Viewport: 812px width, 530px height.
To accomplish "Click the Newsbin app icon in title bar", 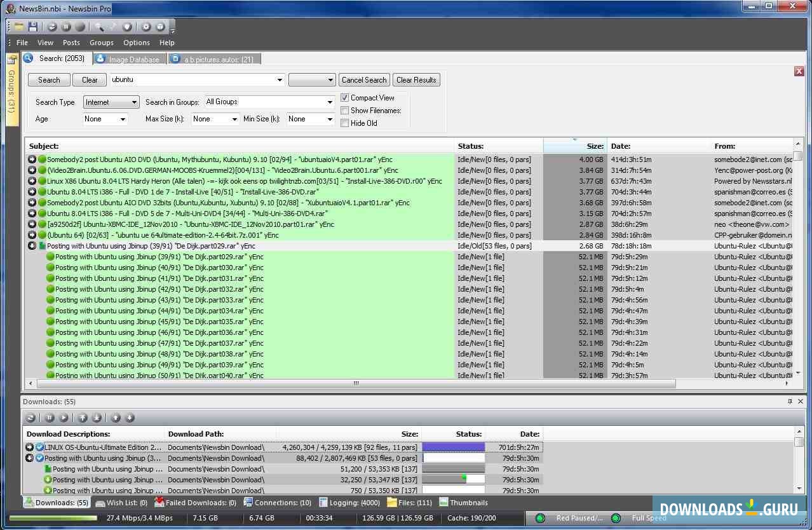I will pos(10,8).
